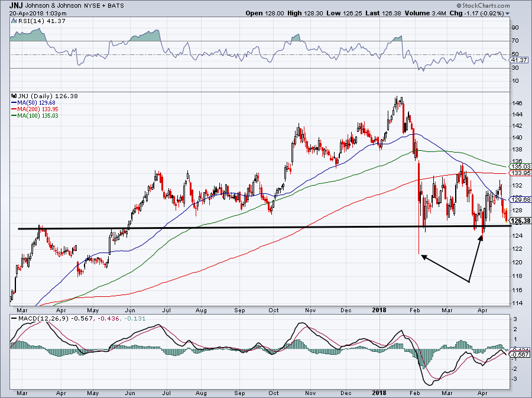The height and width of the screenshot is (398, 532).
Task: Click the blue 129.68 price tag on axis
Action: click(521, 199)
